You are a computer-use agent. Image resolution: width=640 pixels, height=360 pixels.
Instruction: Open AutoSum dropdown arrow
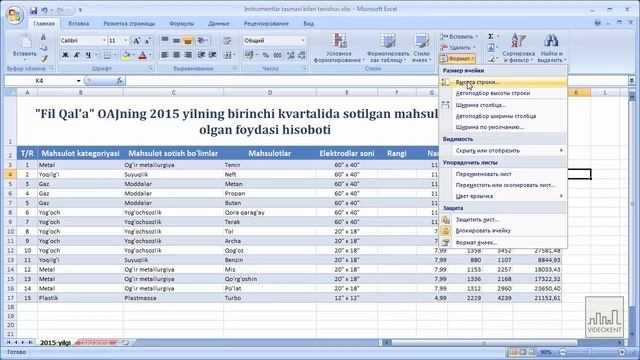pyautogui.click(x=498, y=37)
